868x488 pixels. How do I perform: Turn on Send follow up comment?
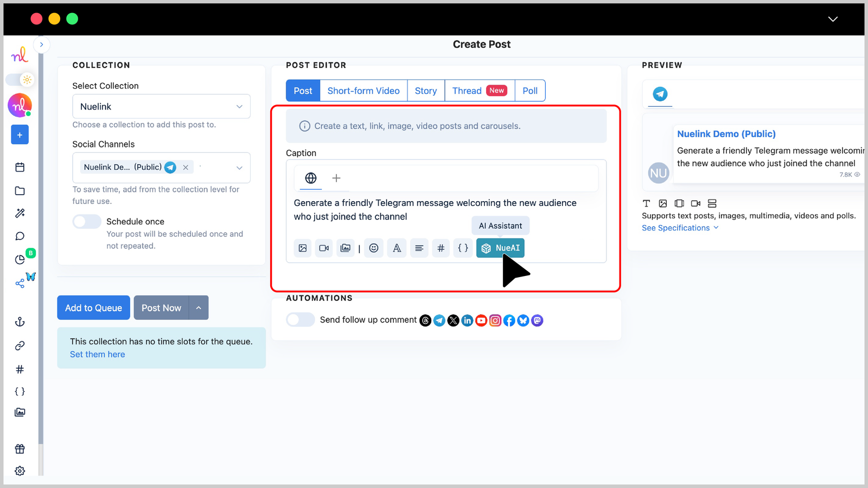[x=301, y=319]
